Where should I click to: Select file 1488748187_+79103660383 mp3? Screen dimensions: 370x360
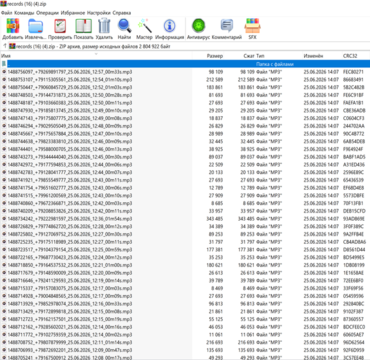(70, 103)
